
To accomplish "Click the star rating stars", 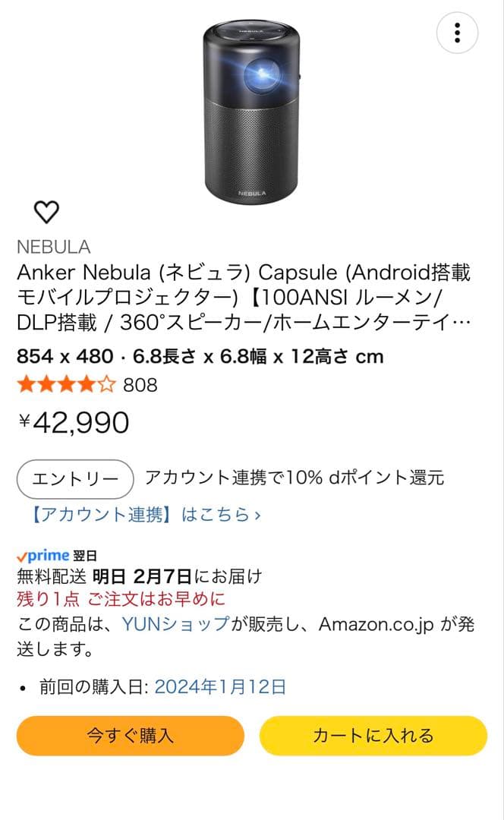I will pyautogui.click(x=65, y=386).
